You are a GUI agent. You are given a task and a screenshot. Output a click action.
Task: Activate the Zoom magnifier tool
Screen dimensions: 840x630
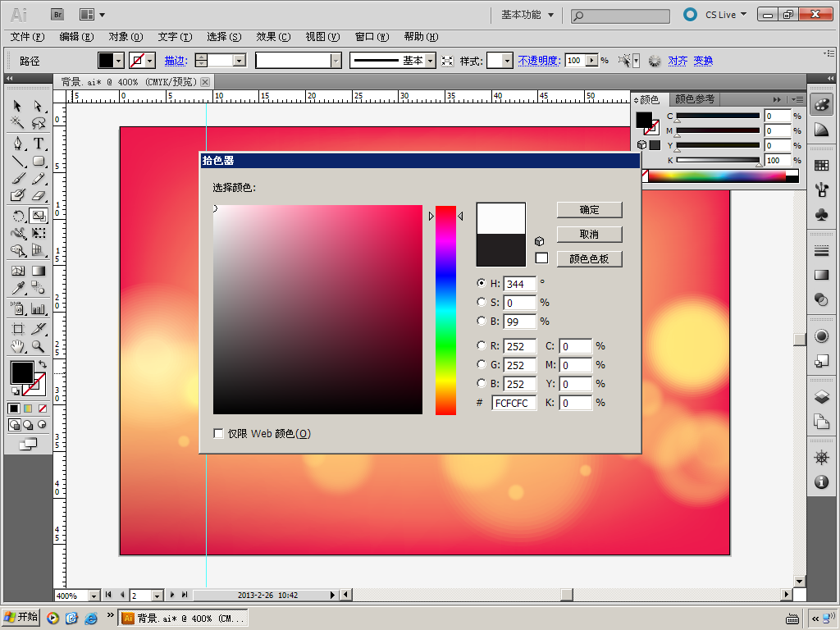(38, 347)
